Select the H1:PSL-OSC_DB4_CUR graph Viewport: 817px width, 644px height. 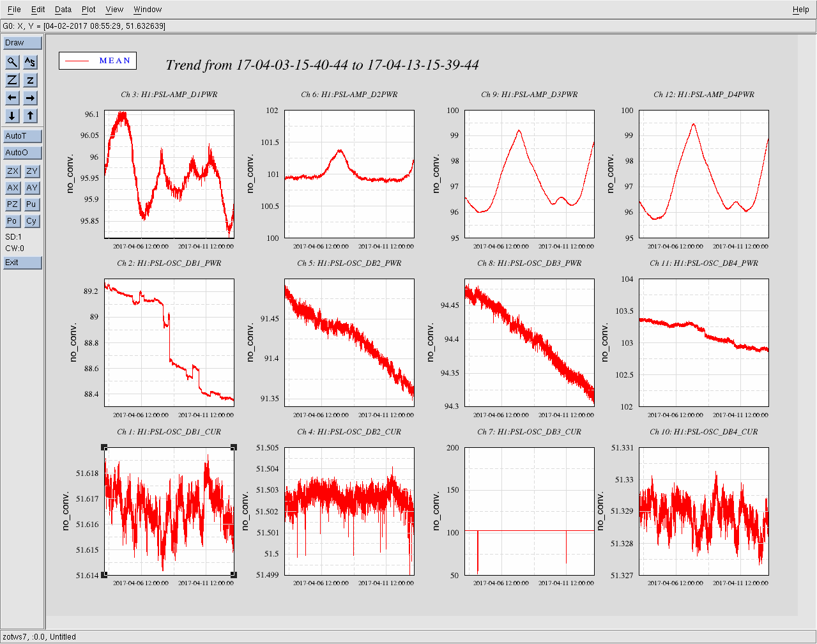point(704,512)
